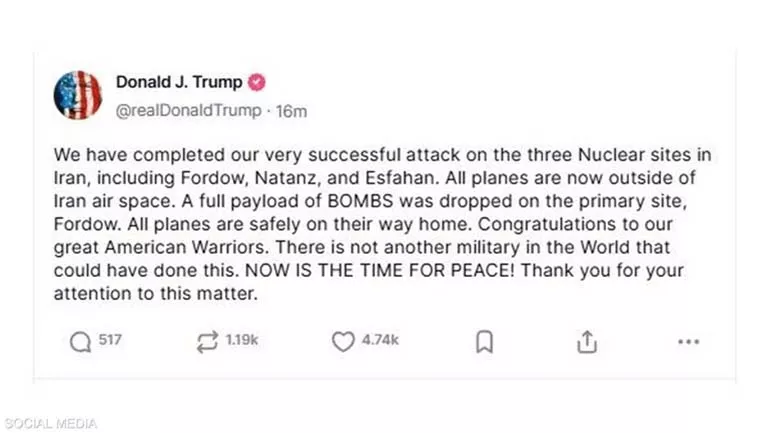768x433 pixels.
Task: Open the three-dot more options menu
Action: pyautogui.click(x=688, y=341)
